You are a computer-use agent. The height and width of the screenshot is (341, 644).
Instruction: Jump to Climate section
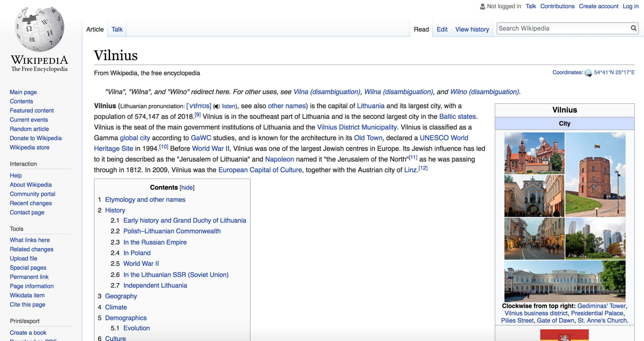click(x=116, y=307)
